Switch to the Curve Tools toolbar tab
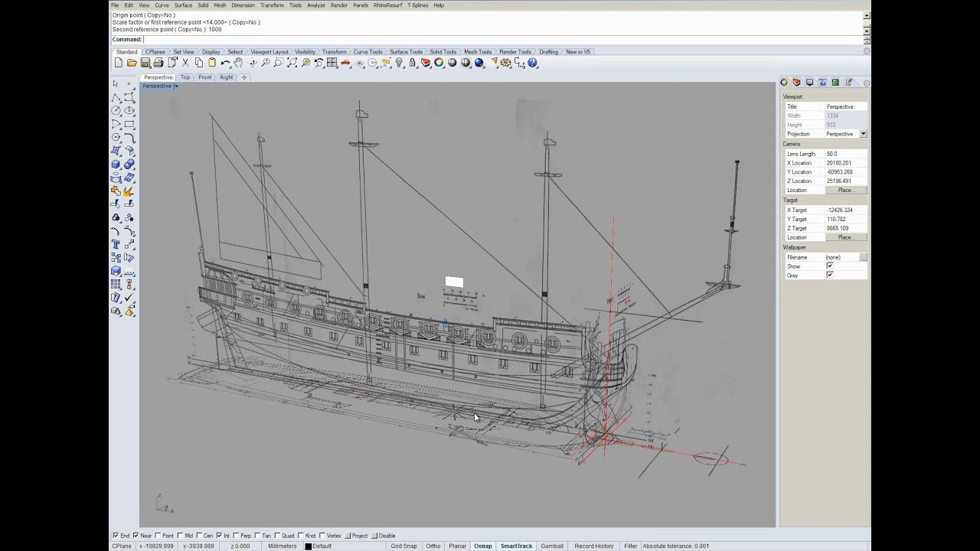This screenshot has height=551, width=980. 368,52
